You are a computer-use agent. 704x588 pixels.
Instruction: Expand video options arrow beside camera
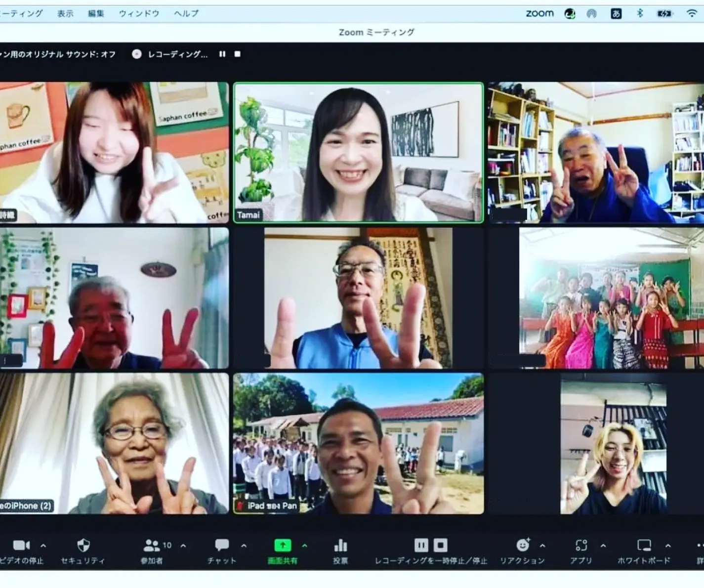tap(43, 546)
